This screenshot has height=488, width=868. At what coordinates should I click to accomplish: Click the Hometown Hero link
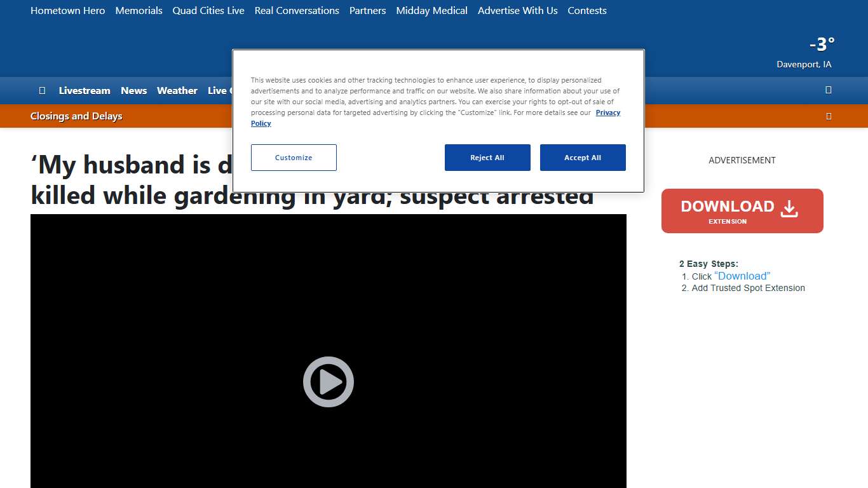coord(68,11)
